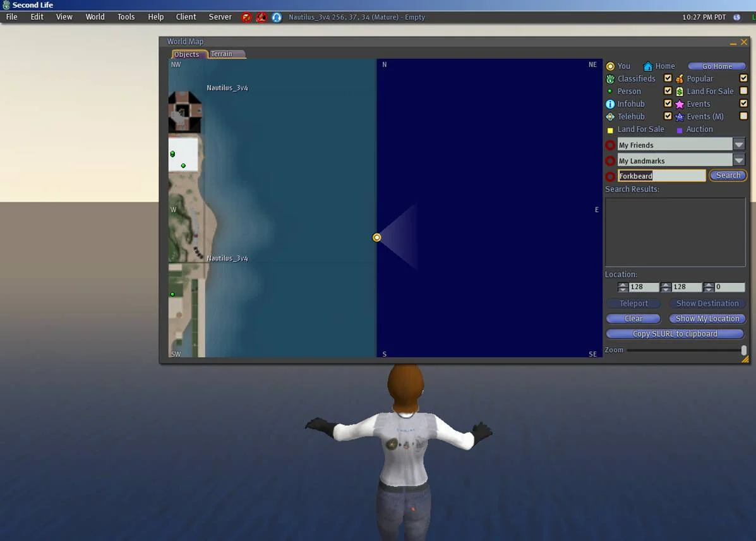Click red tracking circle beside My Friends
This screenshot has height=541, width=756.
(610, 145)
